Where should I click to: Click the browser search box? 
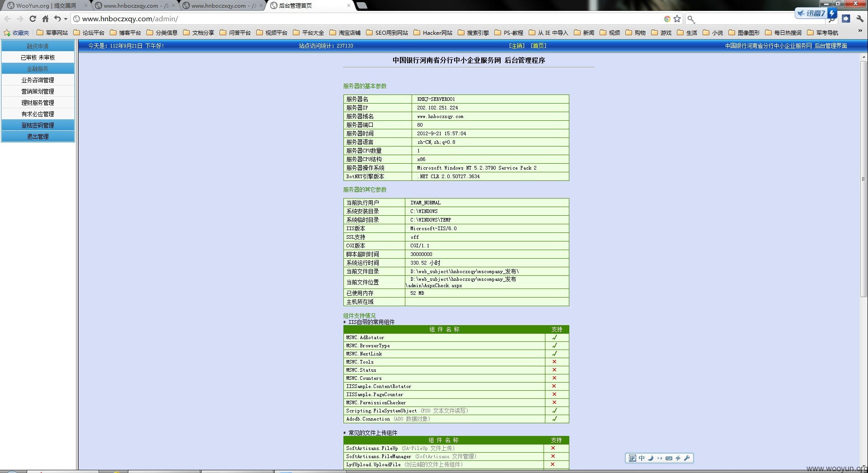(x=759, y=19)
